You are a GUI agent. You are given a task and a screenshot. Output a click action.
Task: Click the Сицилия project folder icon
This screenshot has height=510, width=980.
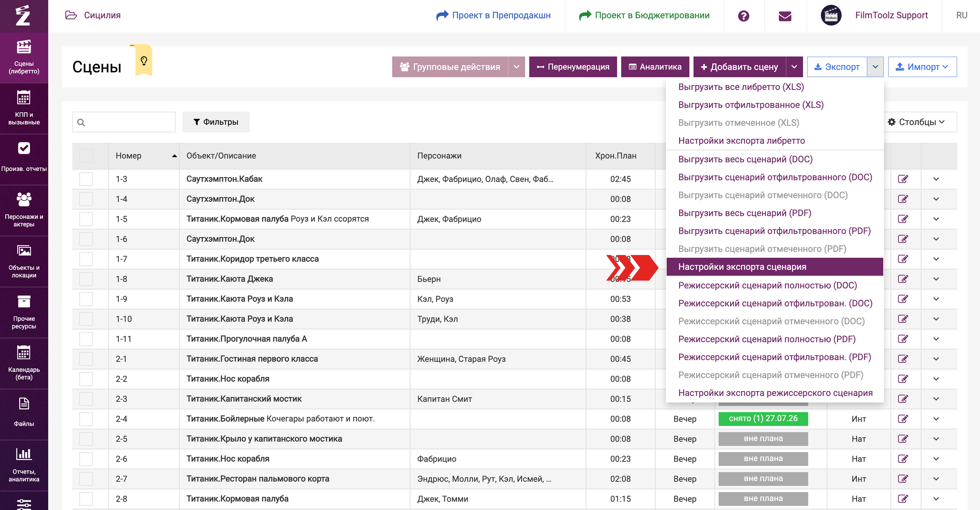click(71, 15)
